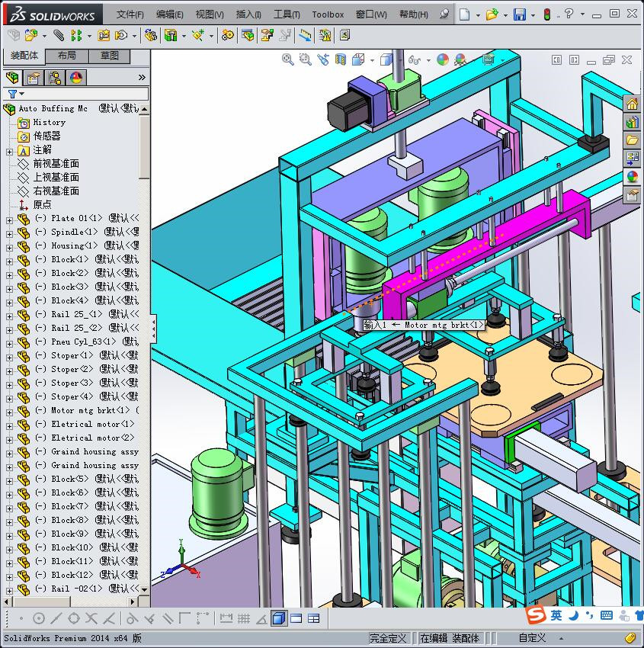Open the 文件(F) menu

point(130,14)
